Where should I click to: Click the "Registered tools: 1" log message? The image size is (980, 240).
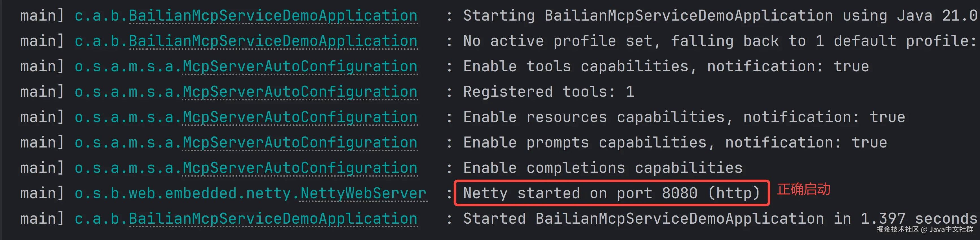click(x=548, y=92)
